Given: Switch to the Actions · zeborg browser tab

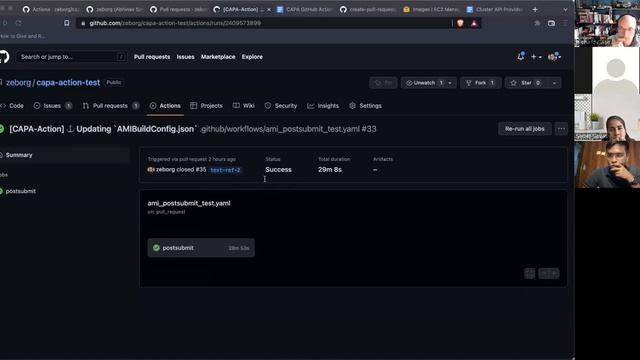Looking at the screenshot, I should [51, 9].
